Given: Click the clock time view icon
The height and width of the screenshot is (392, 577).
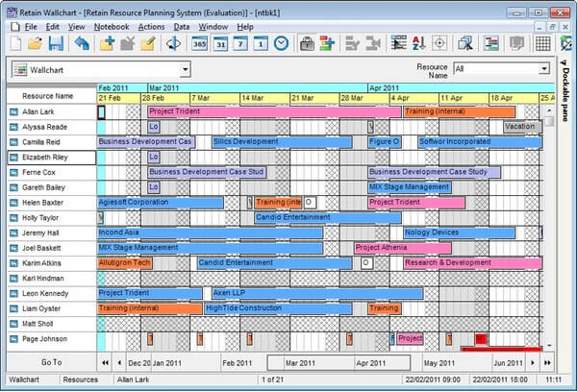Looking at the screenshot, I should pos(281,43).
